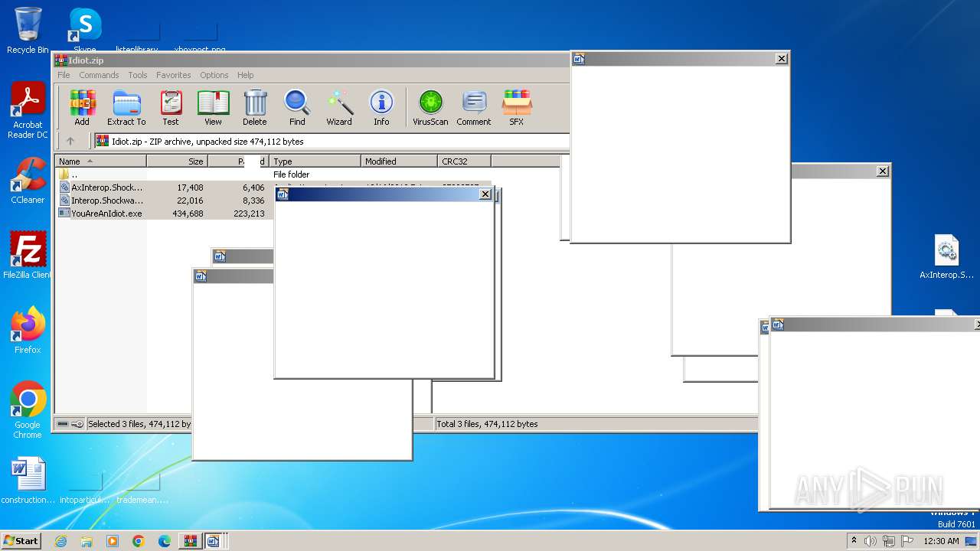The image size is (980, 551).
Task: Open the Google Chrome desktop shortcut
Action: (x=28, y=410)
